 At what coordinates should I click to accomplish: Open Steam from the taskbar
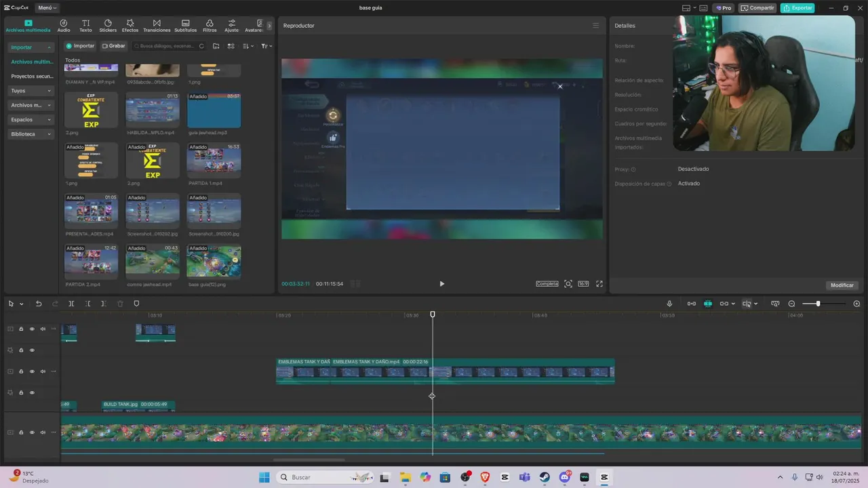(x=545, y=477)
